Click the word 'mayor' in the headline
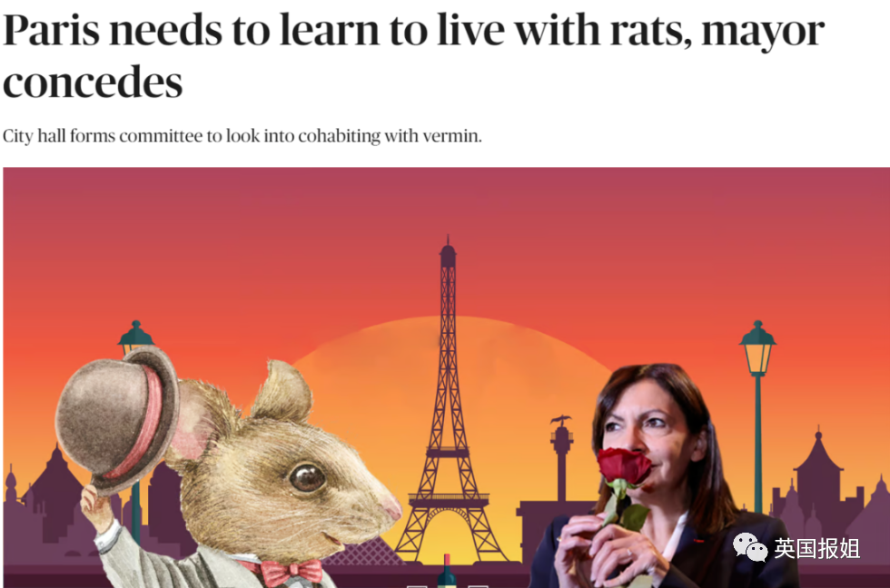The image size is (890, 588). tap(763, 31)
